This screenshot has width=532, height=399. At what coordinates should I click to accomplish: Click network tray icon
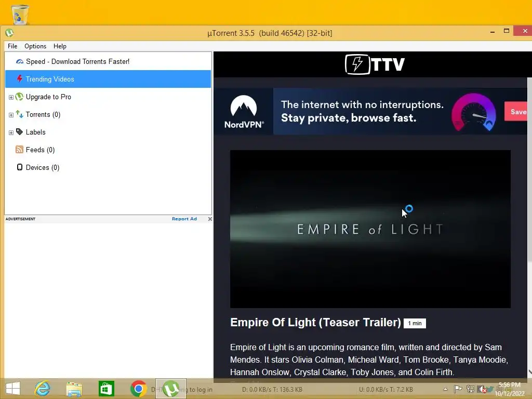click(x=470, y=389)
